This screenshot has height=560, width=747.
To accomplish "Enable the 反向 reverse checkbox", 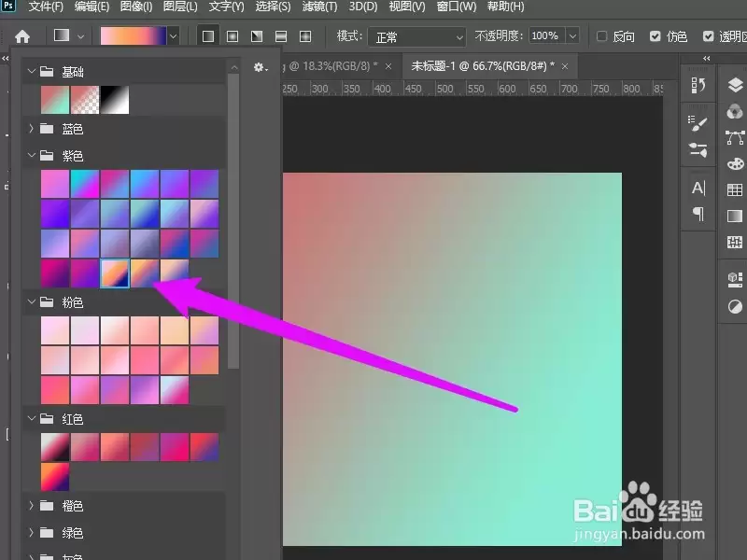I will [601, 36].
